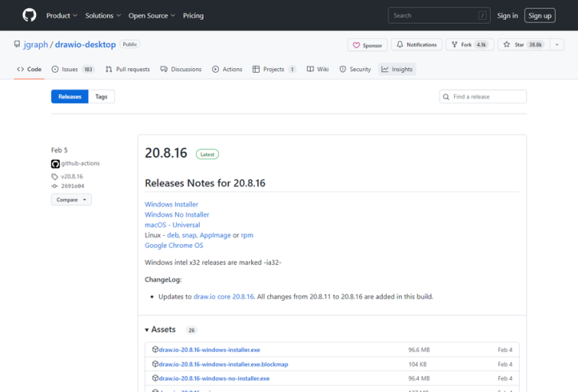This screenshot has height=392, width=578.
Task: Click the package icon of windows-no-installer.exe
Action: [155, 378]
